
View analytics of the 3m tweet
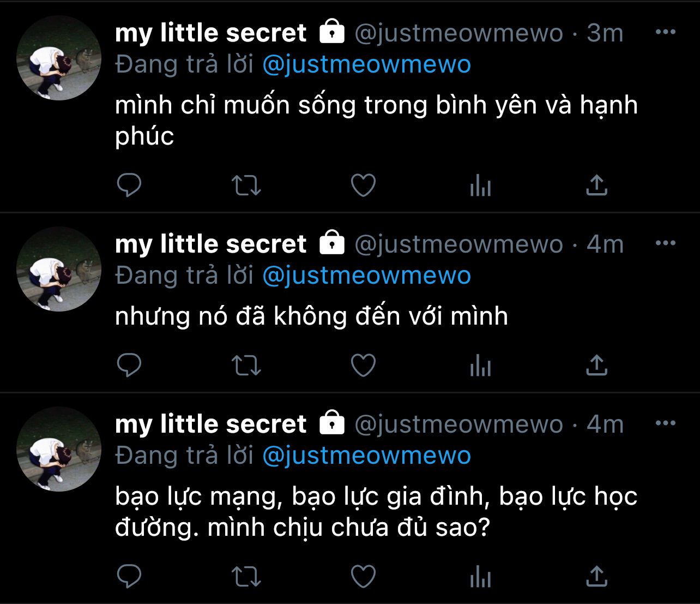[480, 186]
